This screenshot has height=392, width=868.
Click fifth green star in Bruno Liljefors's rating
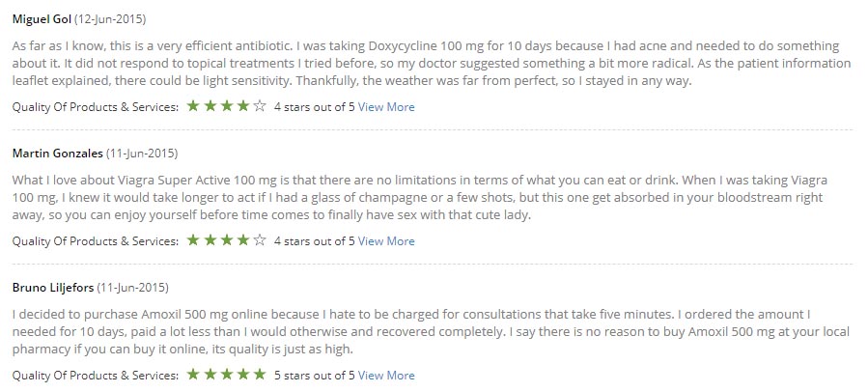click(260, 375)
